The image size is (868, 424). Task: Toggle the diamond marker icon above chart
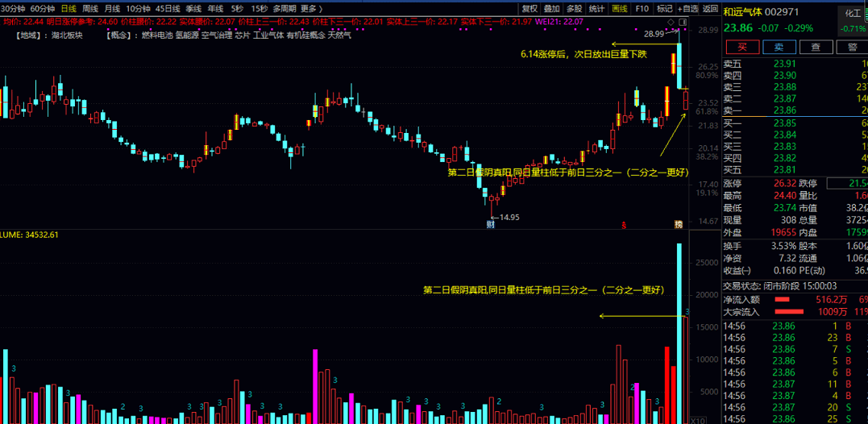671,22
